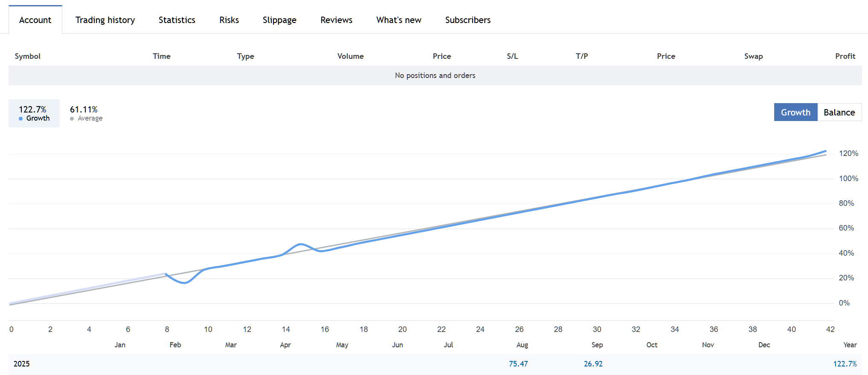
Task: Switch to the Statistics tab
Action: (177, 20)
